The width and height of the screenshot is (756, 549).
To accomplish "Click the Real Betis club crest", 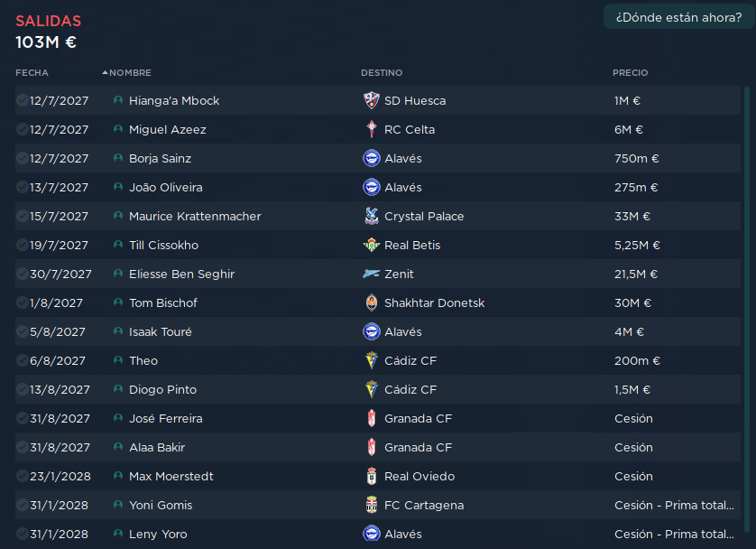I will pyautogui.click(x=372, y=245).
